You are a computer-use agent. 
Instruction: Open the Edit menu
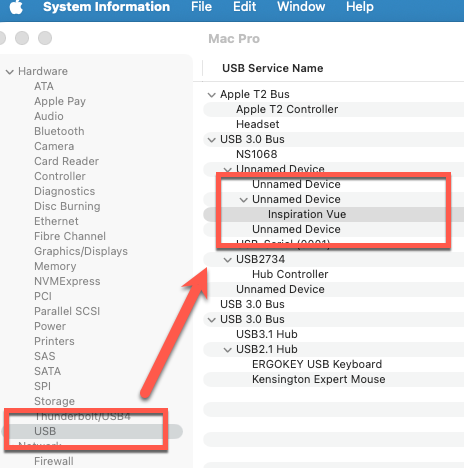(244, 7)
